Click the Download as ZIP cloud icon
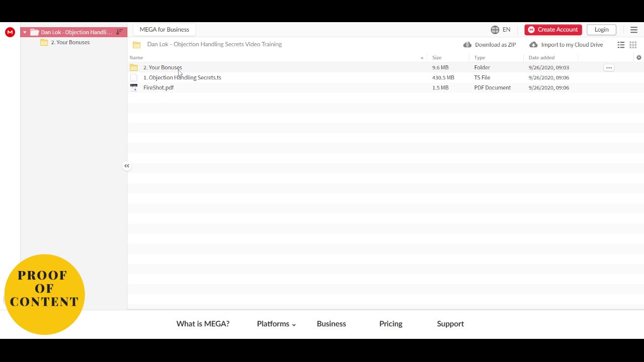 (467, 45)
